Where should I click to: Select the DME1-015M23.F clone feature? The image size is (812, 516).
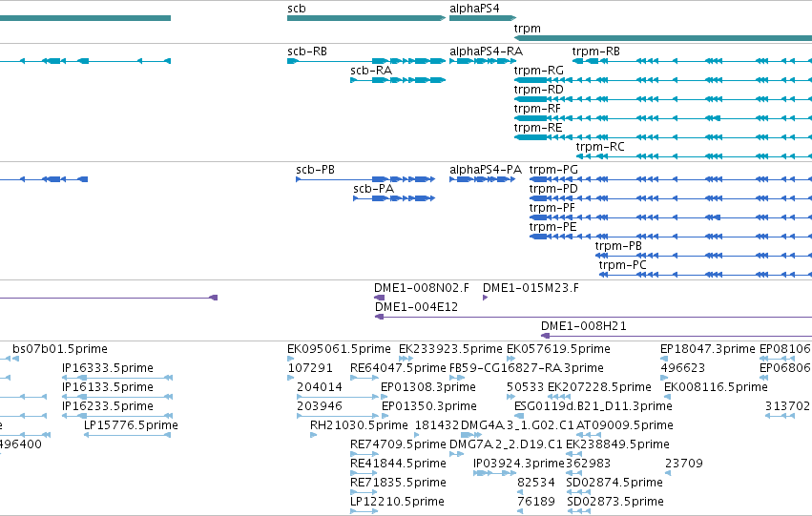click(x=486, y=298)
